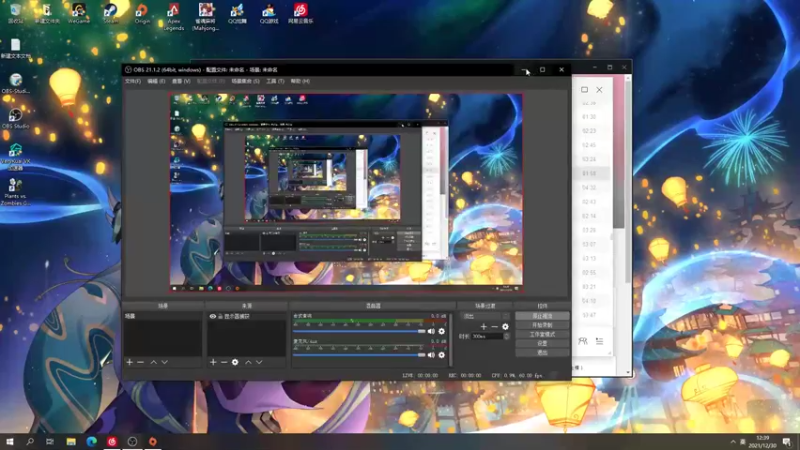Click 开始录制 to start recording
The image size is (800, 450).
[x=542, y=325]
